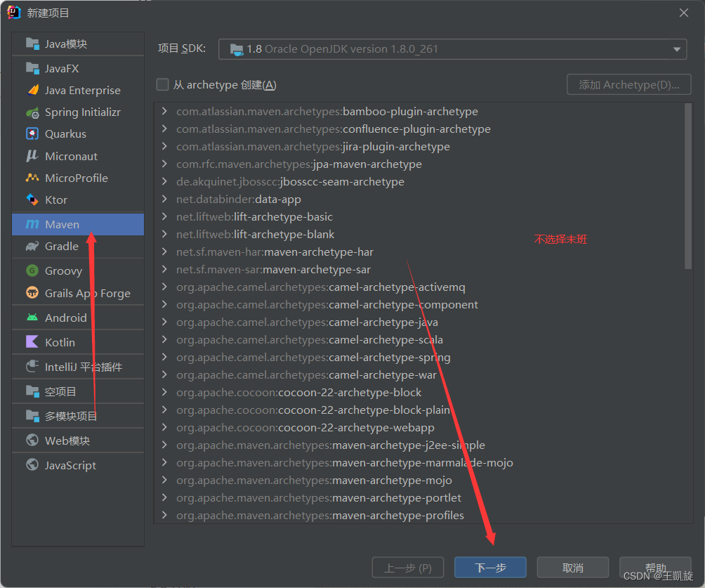
Task: Click the IntelliJ logo in title bar
Action: tap(14, 12)
